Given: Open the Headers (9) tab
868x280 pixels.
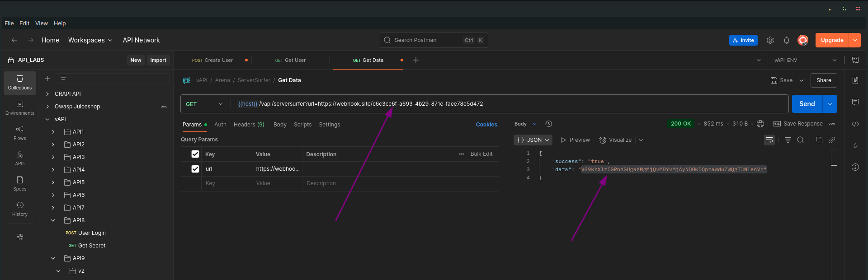Looking at the screenshot, I should click(249, 125).
